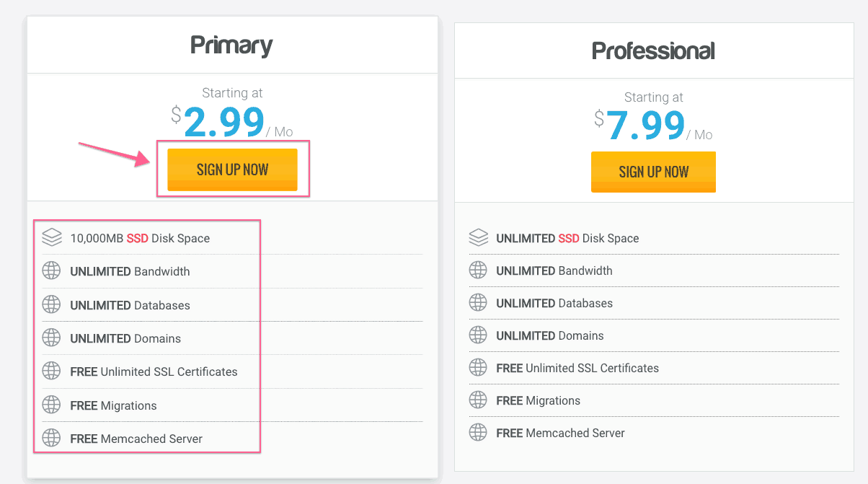Click globe icon beside Professional Memcached Server
This screenshot has height=484, width=868.
pyautogui.click(x=478, y=433)
